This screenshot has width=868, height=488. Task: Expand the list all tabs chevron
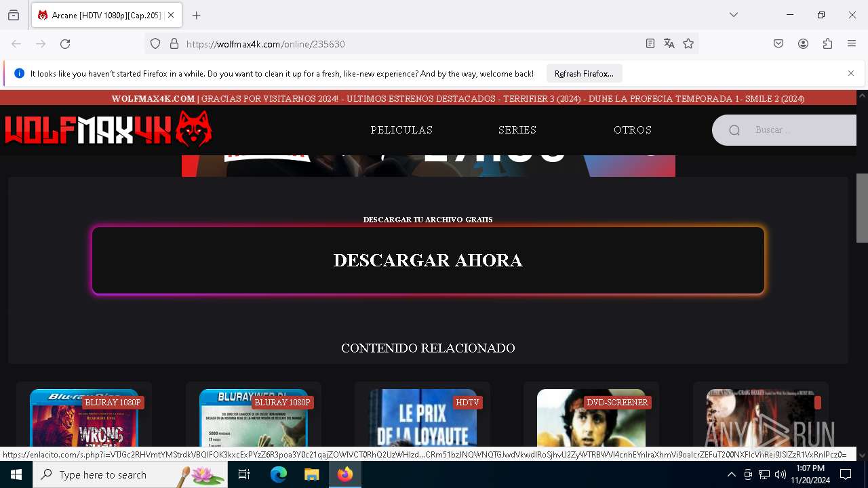[734, 15]
